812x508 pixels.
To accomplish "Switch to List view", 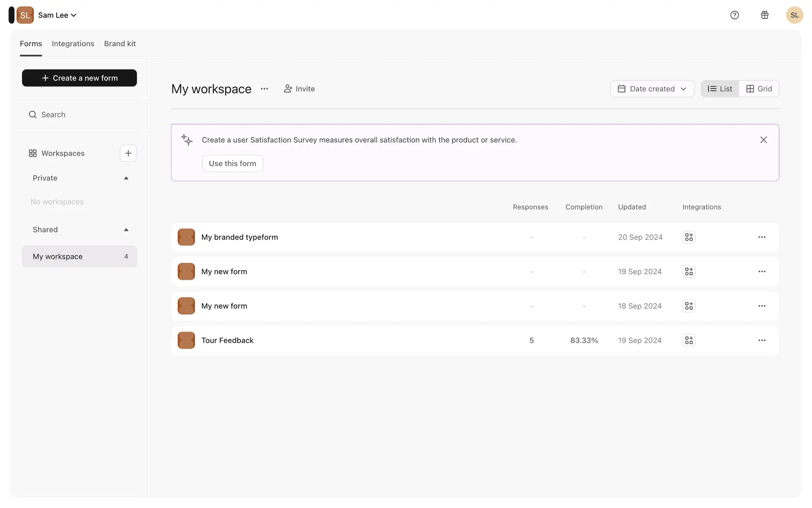I will tap(720, 89).
